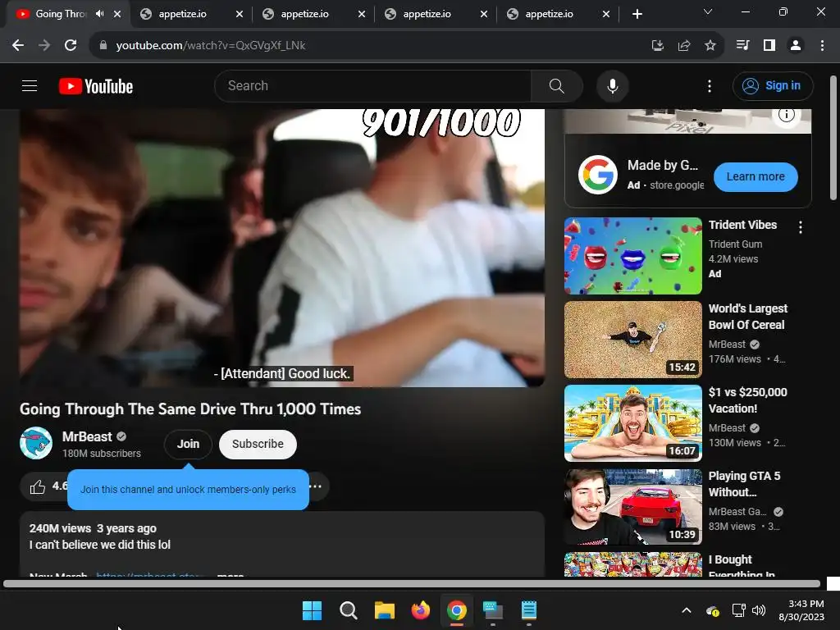The width and height of the screenshot is (840, 630).
Task: Launch Firefox from the taskbar
Action: pos(421,610)
